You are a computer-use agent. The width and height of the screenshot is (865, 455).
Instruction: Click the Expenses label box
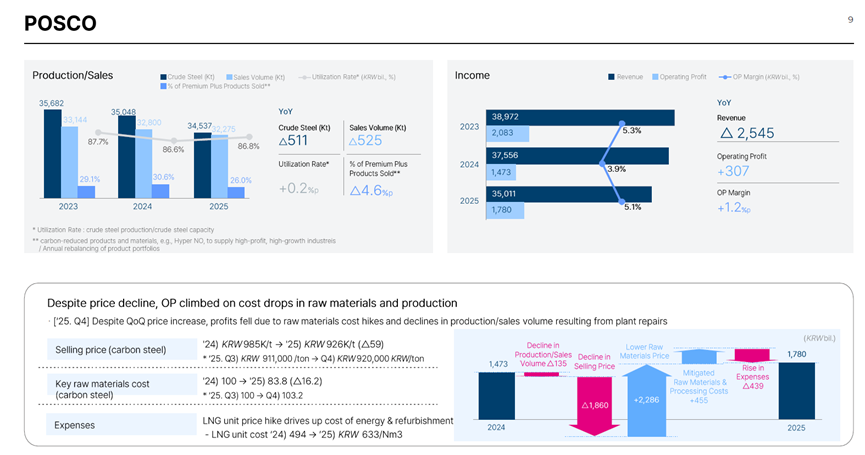[x=112, y=426]
